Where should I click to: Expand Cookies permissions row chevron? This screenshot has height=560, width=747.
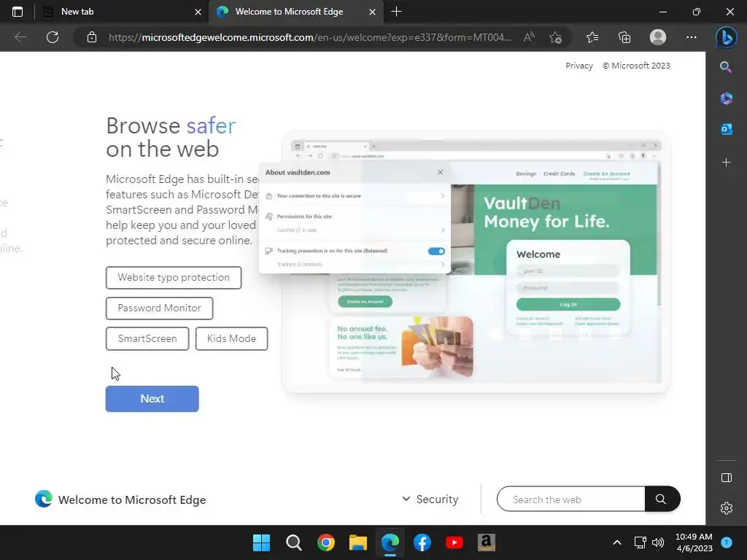click(443, 230)
